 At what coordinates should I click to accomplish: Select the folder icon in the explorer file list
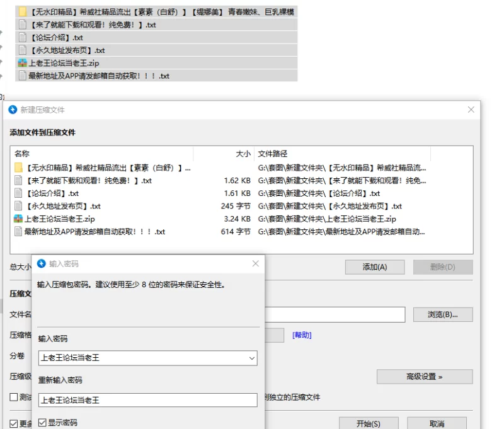(x=23, y=12)
